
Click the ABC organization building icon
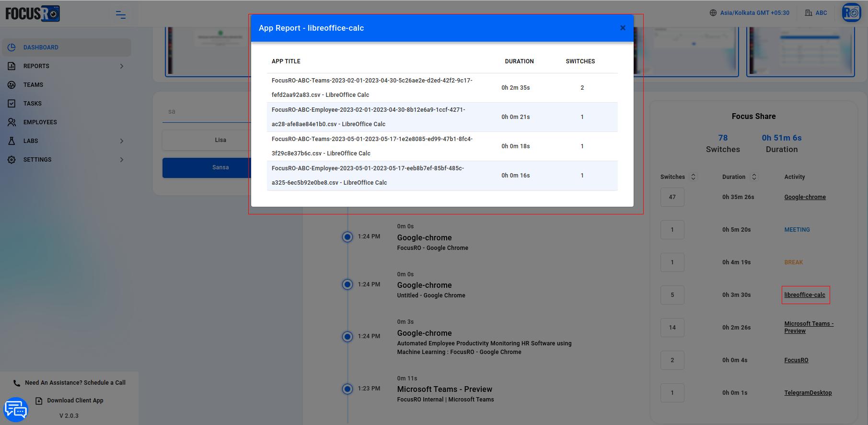coord(809,13)
